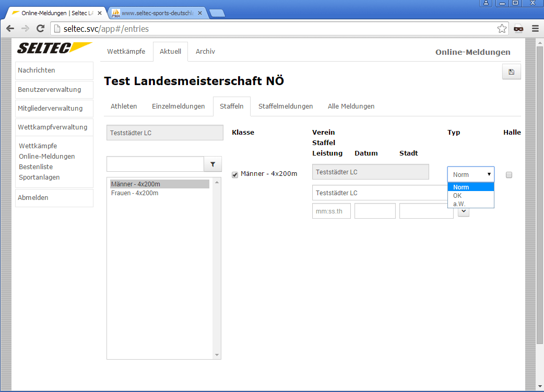Click the SELTEC logo
Viewport: 544px width, 392px height.
[54, 48]
